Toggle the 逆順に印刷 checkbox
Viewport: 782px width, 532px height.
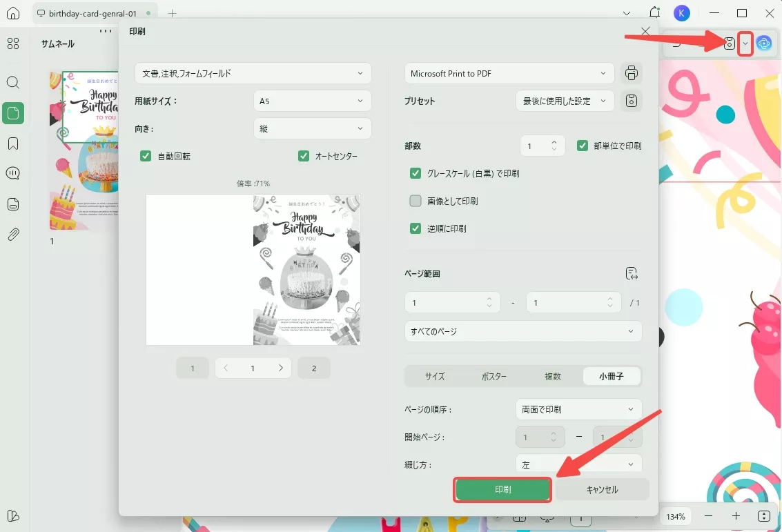(415, 228)
